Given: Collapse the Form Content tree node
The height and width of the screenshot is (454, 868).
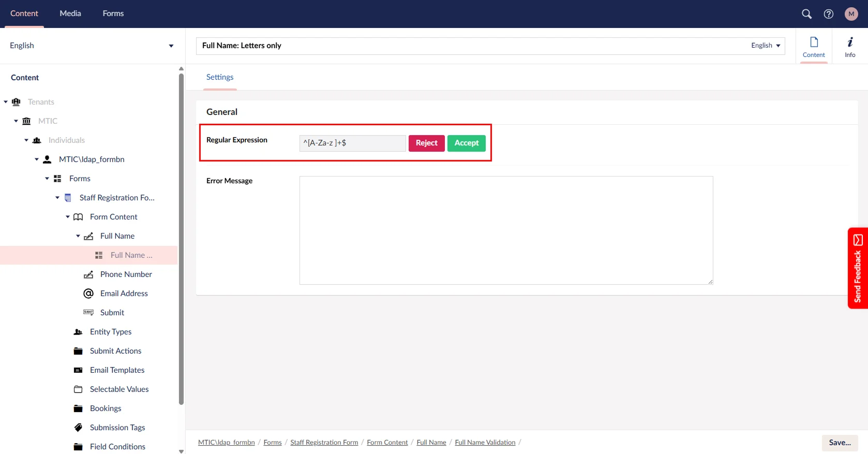Looking at the screenshot, I should coord(68,217).
